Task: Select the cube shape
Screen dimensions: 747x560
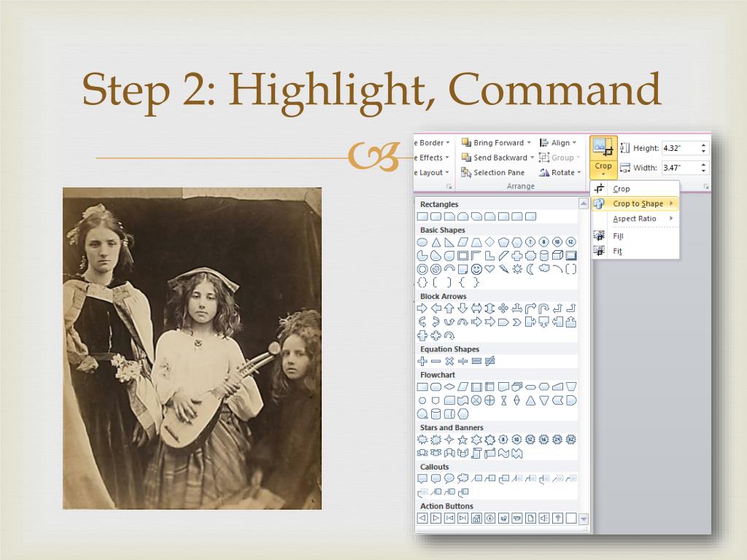Action: pyautogui.click(x=557, y=255)
